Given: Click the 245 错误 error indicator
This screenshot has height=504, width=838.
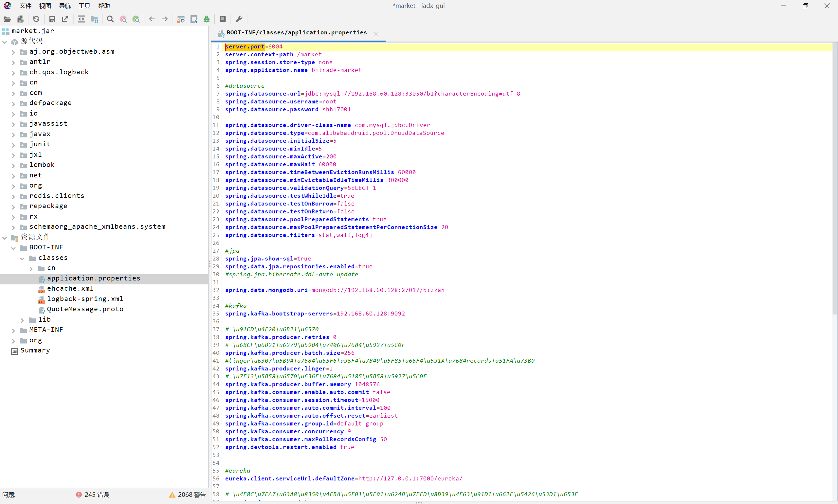Looking at the screenshot, I should (x=92, y=495).
